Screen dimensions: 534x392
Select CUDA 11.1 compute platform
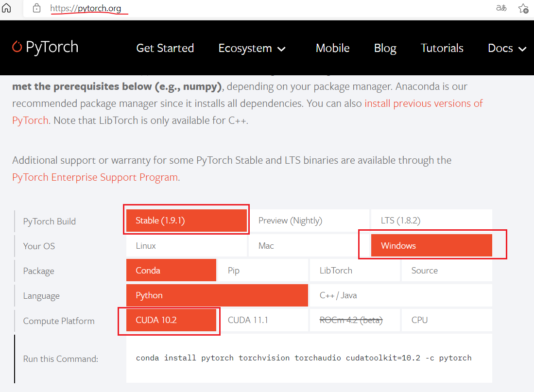(263, 320)
